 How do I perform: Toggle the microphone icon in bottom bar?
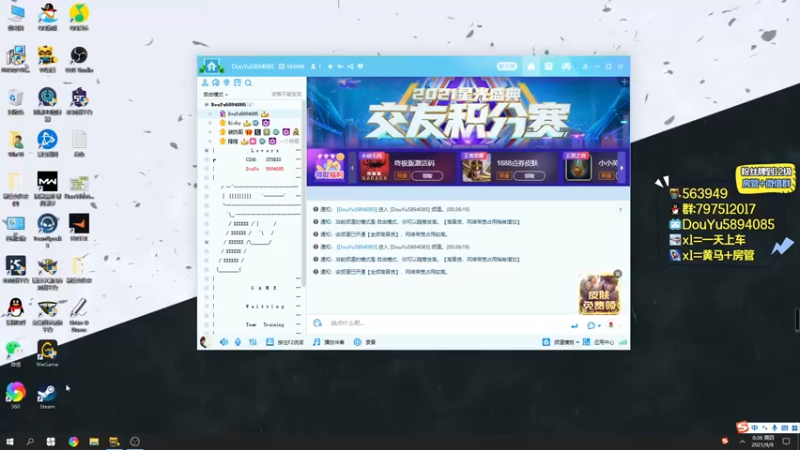[238, 342]
